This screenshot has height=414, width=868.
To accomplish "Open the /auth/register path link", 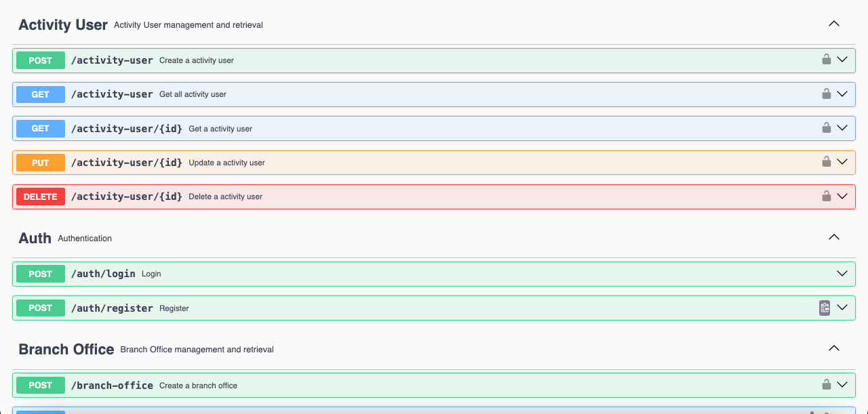I will click(x=112, y=308).
